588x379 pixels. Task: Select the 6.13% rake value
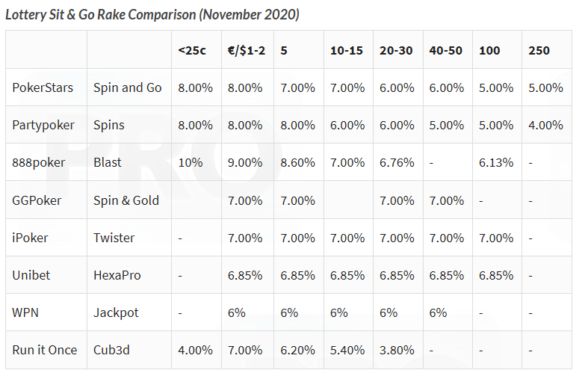tap(496, 163)
